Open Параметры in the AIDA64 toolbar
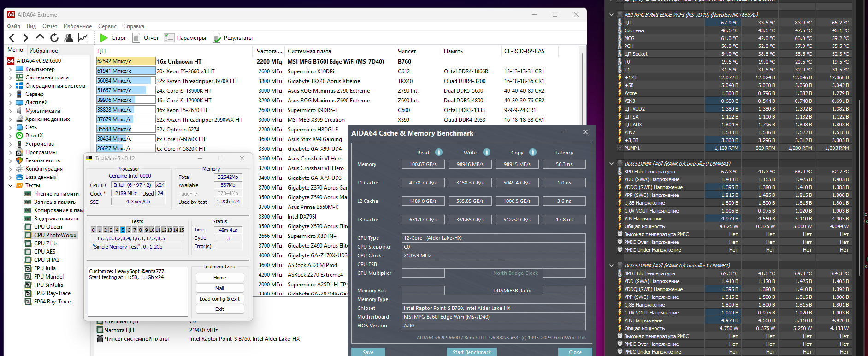 click(x=185, y=38)
